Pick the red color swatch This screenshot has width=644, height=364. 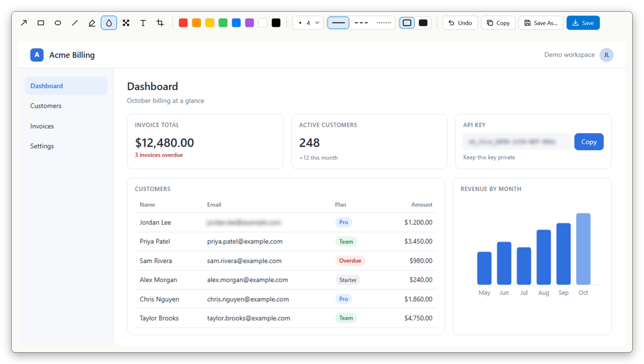(x=183, y=23)
